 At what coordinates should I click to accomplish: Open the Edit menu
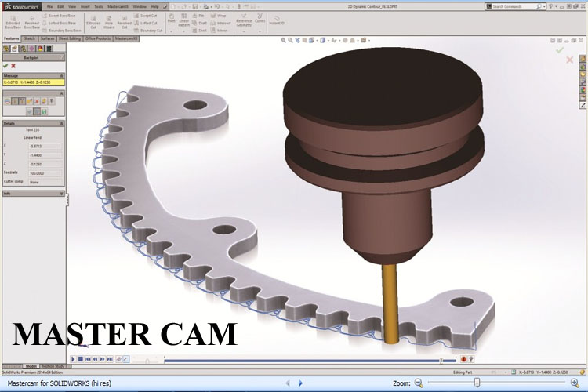tap(60, 7)
